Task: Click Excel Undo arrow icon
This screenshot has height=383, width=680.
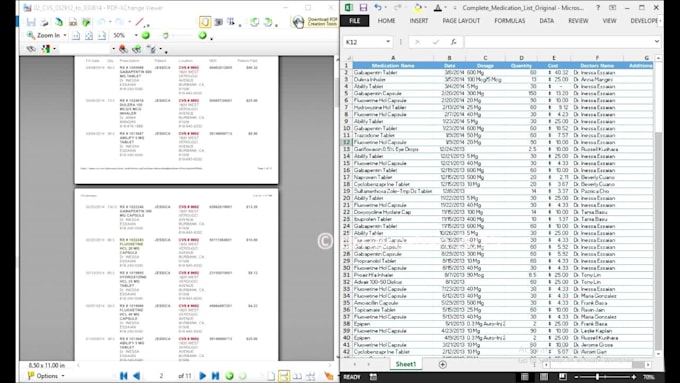Action: tap(378, 7)
